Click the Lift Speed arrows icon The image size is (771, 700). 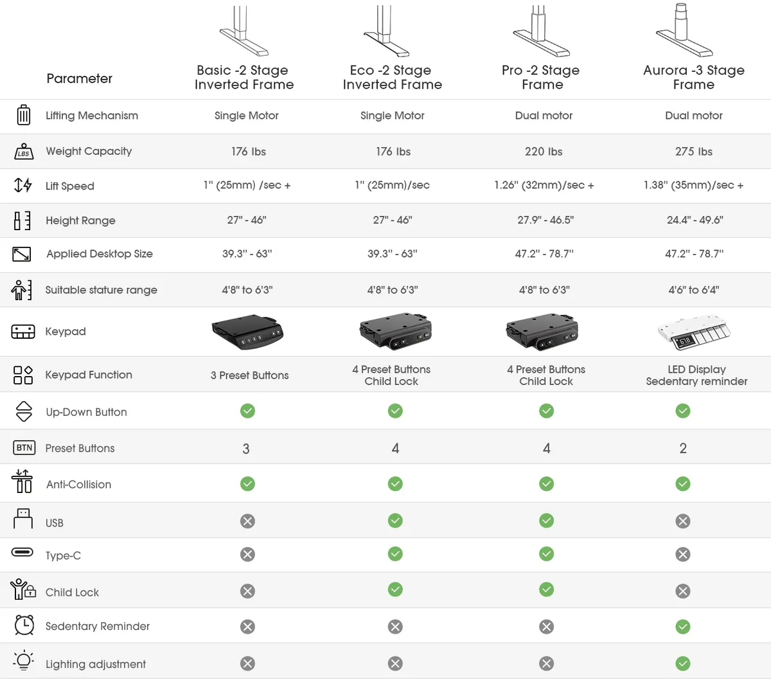23,185
